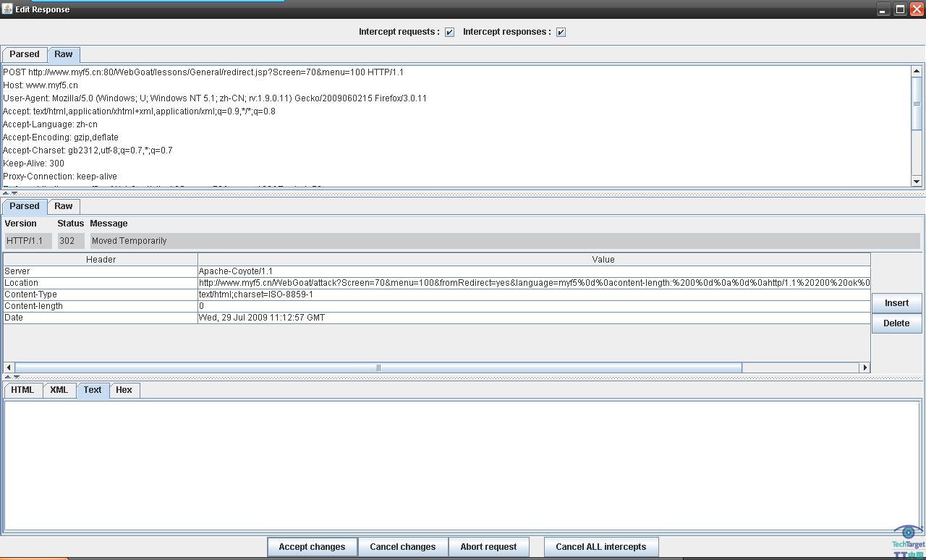Click the 302 status field
This screenshot has height=560, width=926.
click(71, 241)
